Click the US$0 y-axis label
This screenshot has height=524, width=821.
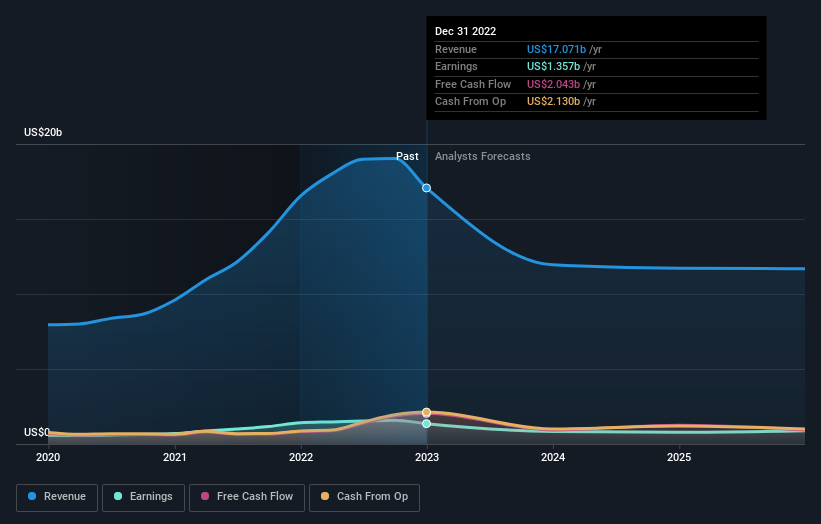[x=37, y=432]
